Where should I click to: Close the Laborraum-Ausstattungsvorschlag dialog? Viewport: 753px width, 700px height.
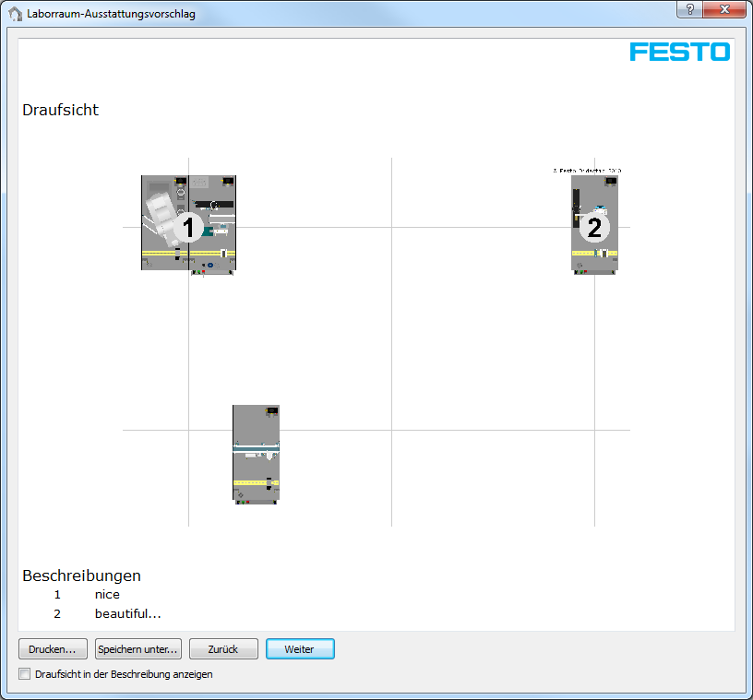(x=724, y=9)
